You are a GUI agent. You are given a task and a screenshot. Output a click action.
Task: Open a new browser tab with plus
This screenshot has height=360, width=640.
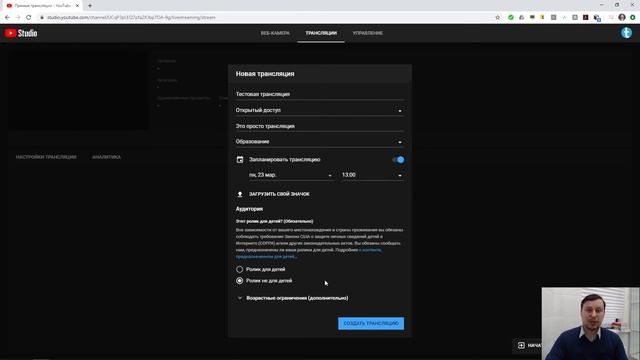[x=90, y=6]
